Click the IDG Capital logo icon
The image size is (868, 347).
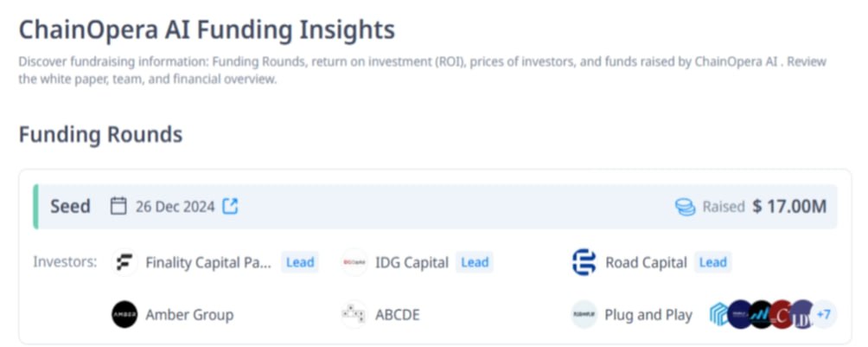354,262
